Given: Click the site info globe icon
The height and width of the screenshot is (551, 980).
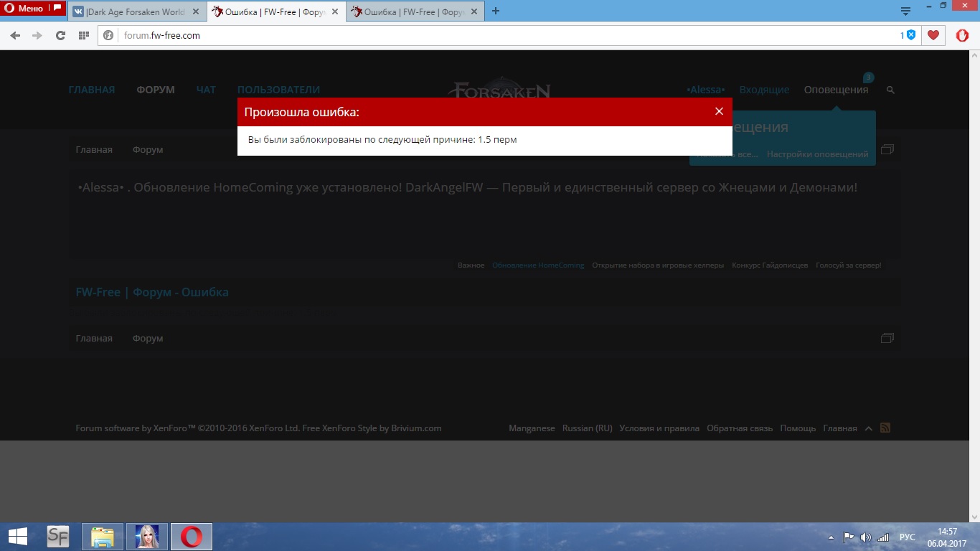Looking at the screenshot, I should 109,35.
